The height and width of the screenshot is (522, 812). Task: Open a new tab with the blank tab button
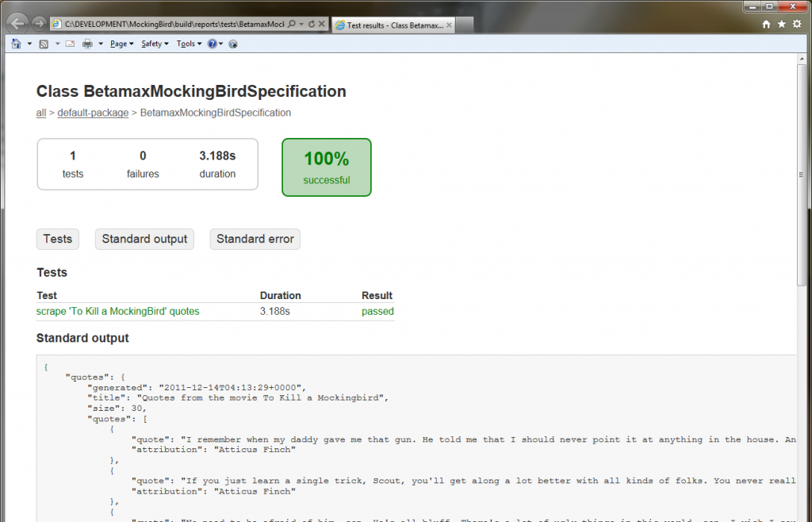465,25
